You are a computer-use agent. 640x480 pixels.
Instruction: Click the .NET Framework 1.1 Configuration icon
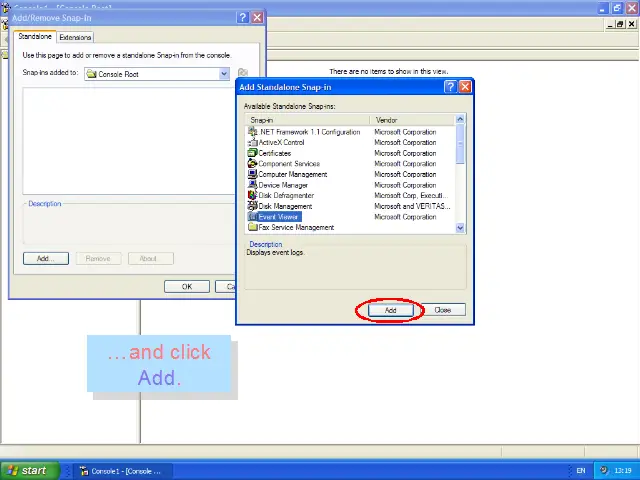pyautogui.click(x=253, y=132)
